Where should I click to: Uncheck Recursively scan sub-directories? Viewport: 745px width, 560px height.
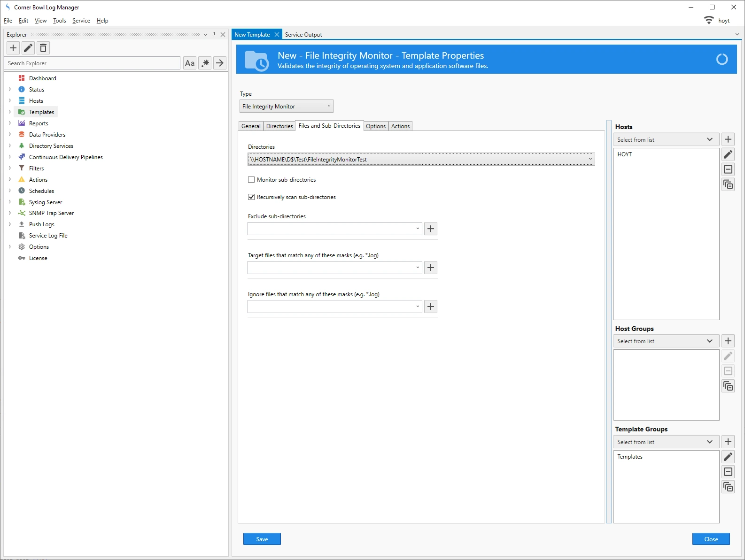(x=251, y=197)
